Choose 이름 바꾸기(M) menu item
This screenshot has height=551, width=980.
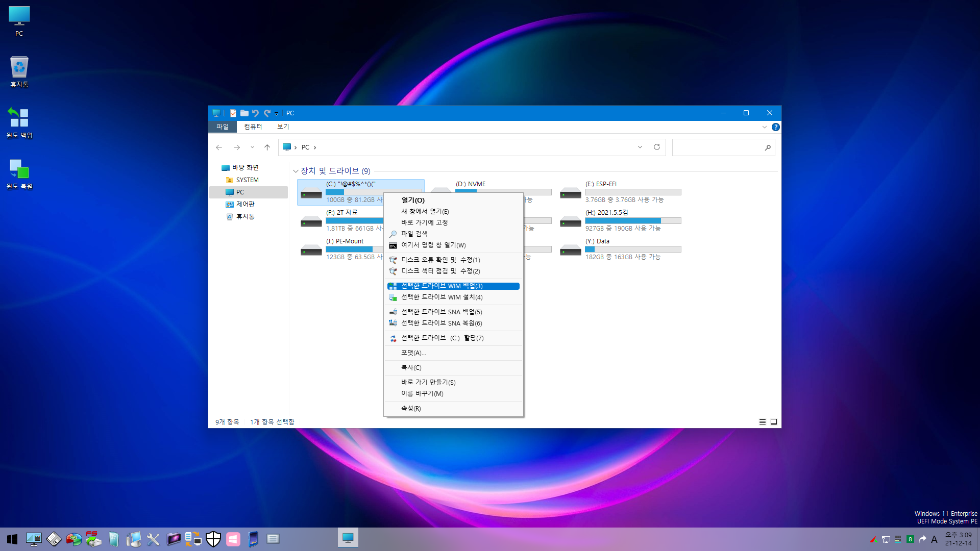pos(453,393)
